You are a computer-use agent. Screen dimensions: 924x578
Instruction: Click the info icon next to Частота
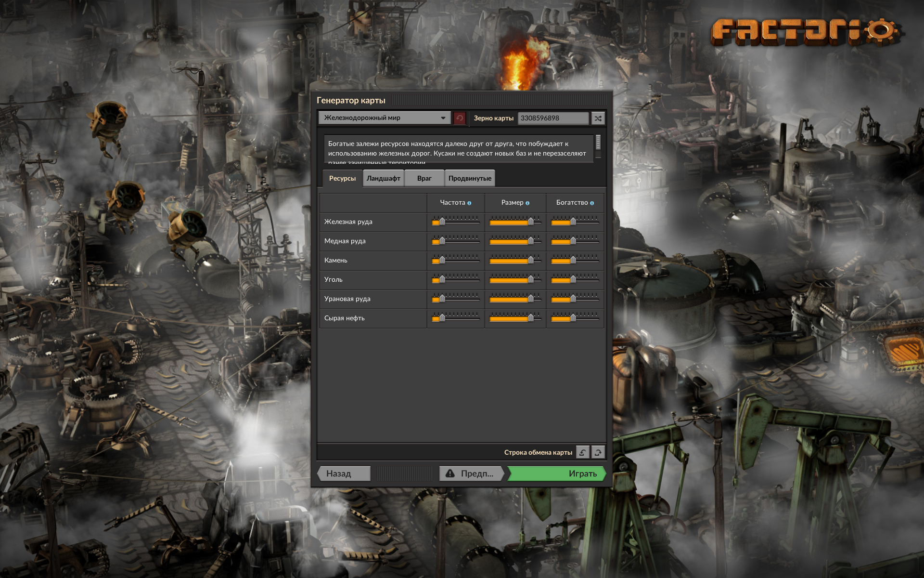pyautogui.click(x=469, y=203)
